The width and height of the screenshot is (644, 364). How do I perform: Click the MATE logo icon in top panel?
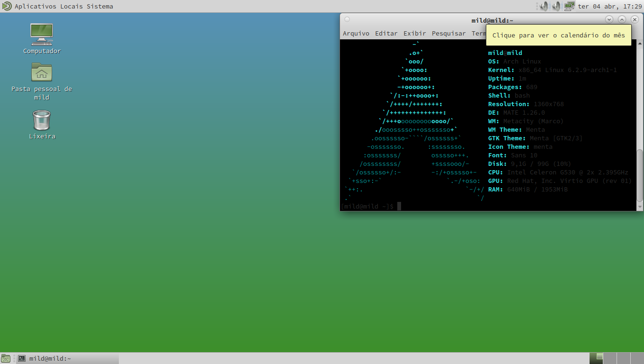(x=7, y=6)
